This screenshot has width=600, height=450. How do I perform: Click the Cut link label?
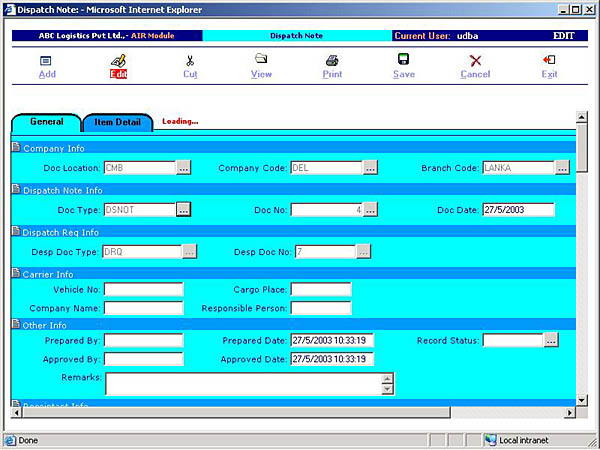tap(190, 74)
